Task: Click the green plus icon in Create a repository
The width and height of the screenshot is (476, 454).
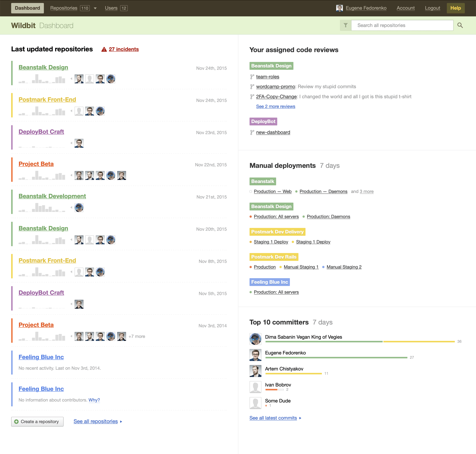Action: (x=16, y=422)
